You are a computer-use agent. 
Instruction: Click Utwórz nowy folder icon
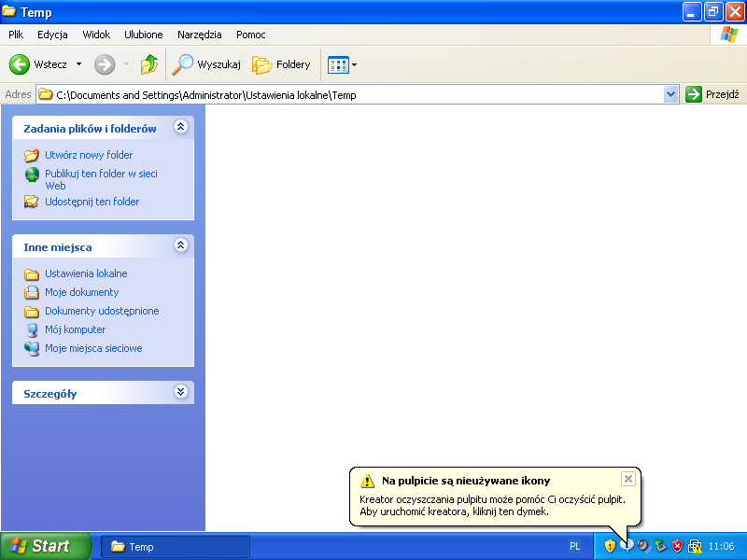coord(32,155)
